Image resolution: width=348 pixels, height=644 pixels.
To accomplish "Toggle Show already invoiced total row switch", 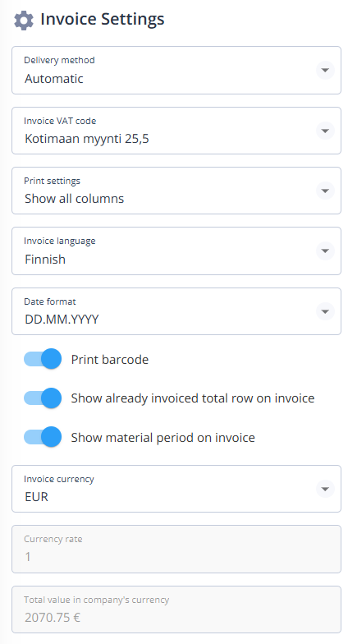I will click(43, 398).
